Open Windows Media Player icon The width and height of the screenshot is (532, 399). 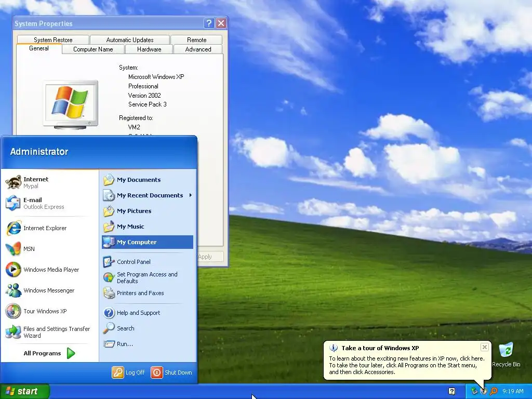(x=13, y=270)
